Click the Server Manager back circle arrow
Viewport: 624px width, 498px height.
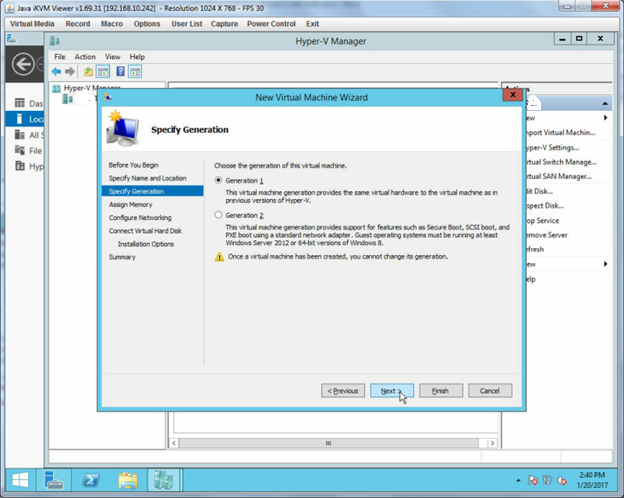click(23, 64)
